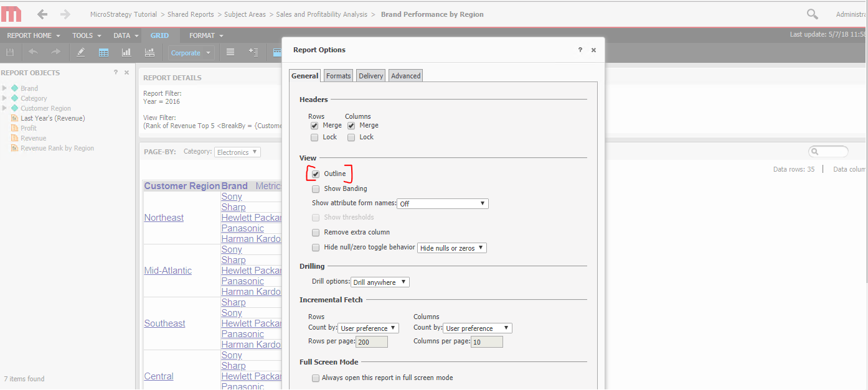Screen dimensions: 868x390
Task: Click the Northeast region link
Action: pos(164,217)
